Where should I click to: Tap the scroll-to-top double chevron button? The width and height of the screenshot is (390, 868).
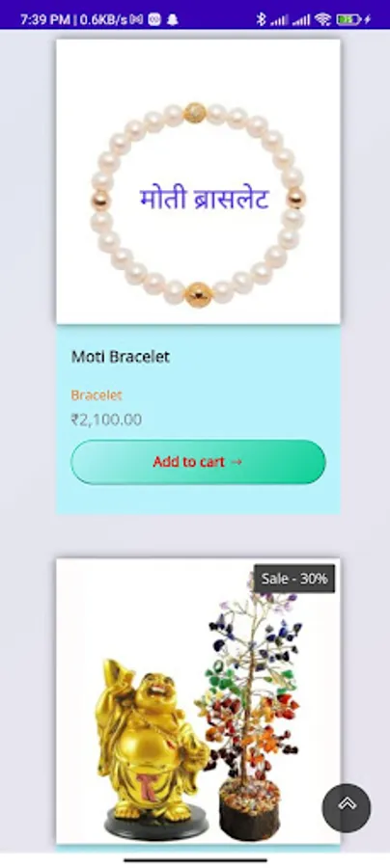point(347,807)
